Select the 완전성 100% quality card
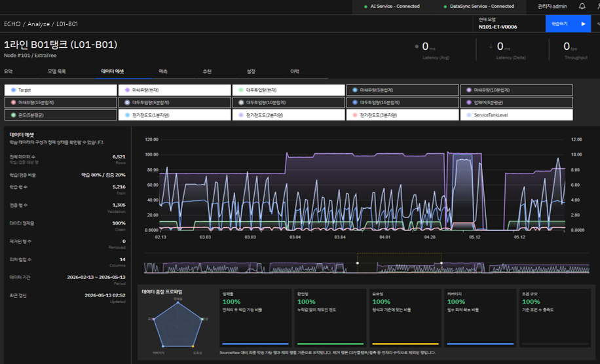600x364 pixels. click(x=330, y=318)
